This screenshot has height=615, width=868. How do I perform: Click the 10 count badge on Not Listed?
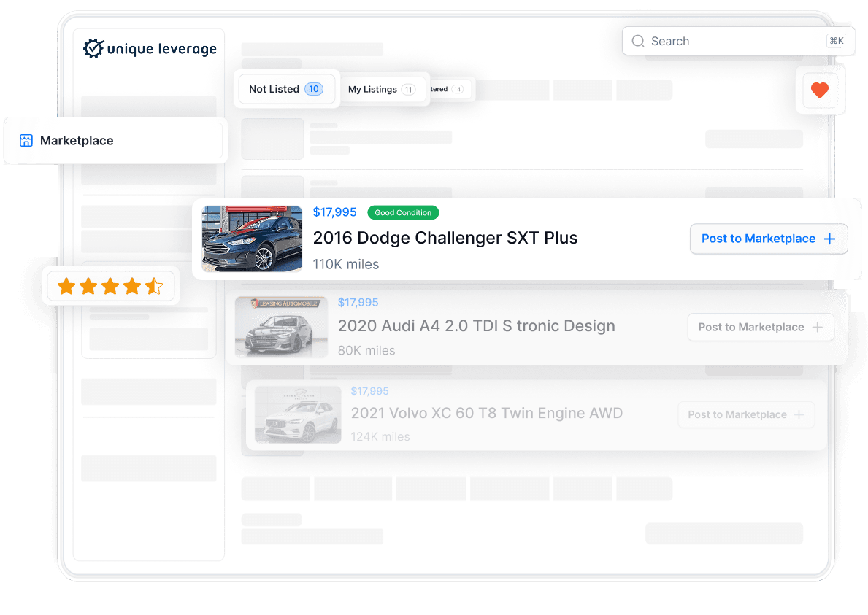pyautogui.click(x=314, y=89)
